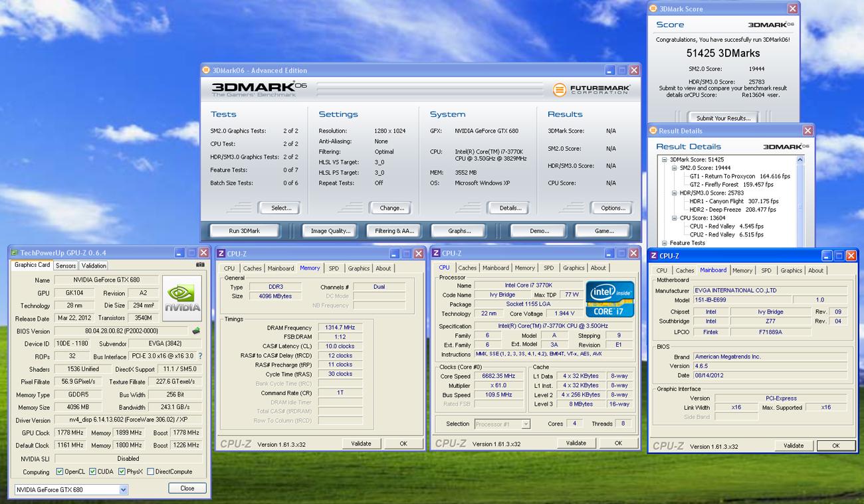Screen dimensions: 864x504
Task: Switch to the Sensors tab in GPU-Z
Action: 65,266
